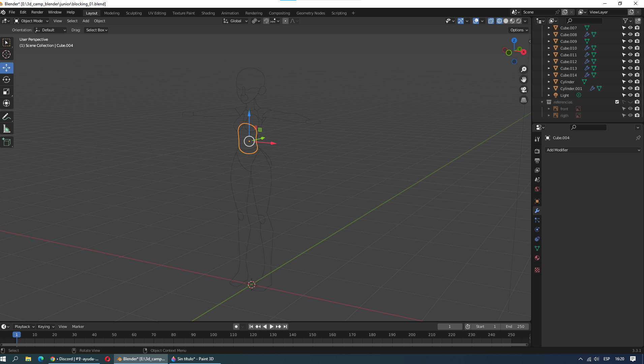This screenshot has height=364, width=644.
Task: Open the Global orientation dropdown
Action: point(236,21)
